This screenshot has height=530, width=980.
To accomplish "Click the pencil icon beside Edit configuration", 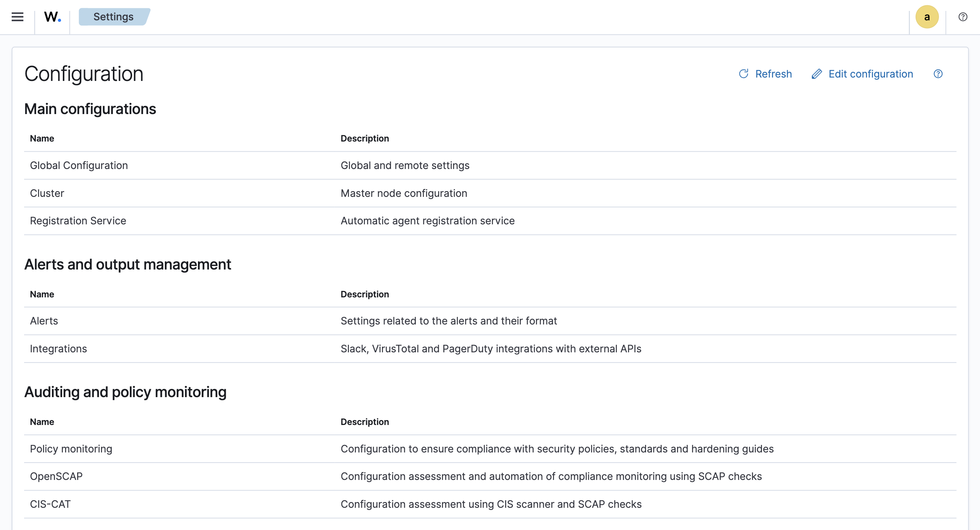I will coord(817,73).
